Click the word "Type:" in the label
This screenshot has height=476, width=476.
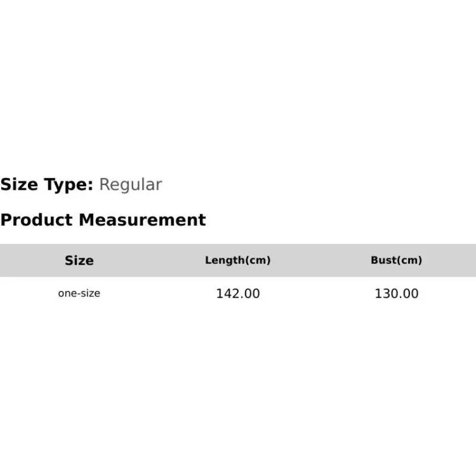click(68, 184)
